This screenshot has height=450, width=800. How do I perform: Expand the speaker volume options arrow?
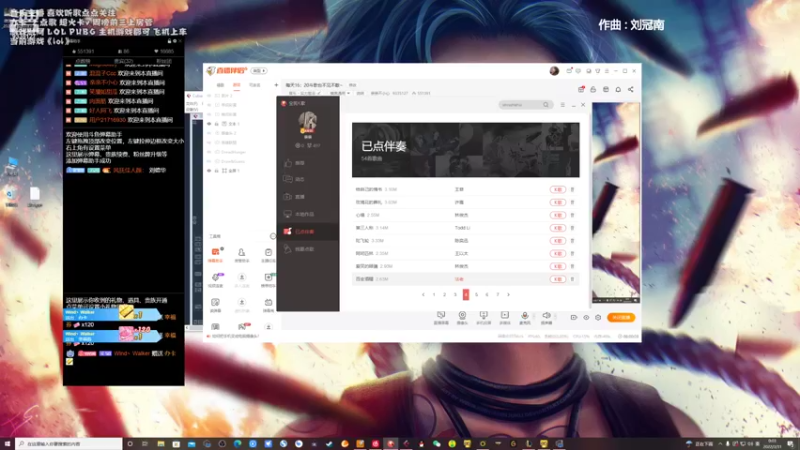555,317
